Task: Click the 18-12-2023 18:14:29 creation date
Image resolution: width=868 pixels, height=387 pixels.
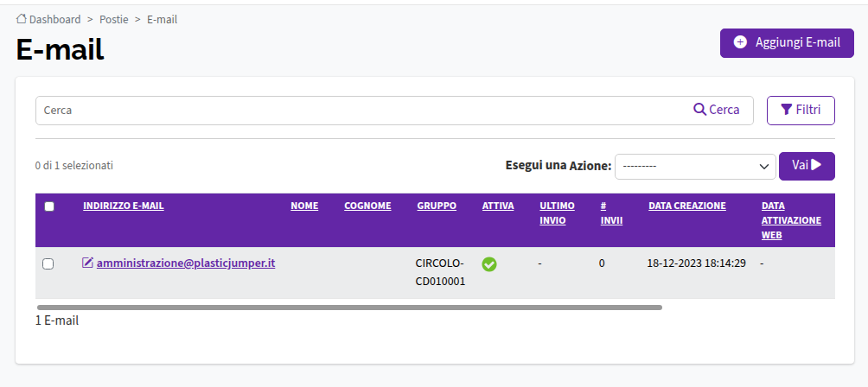Action: [x=697, y=263]
